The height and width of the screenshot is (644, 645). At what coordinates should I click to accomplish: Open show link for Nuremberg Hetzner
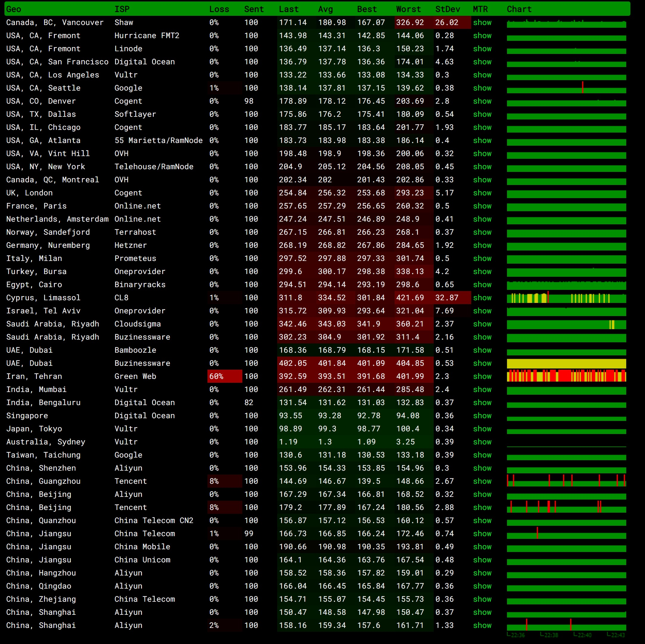pos(482,245)
